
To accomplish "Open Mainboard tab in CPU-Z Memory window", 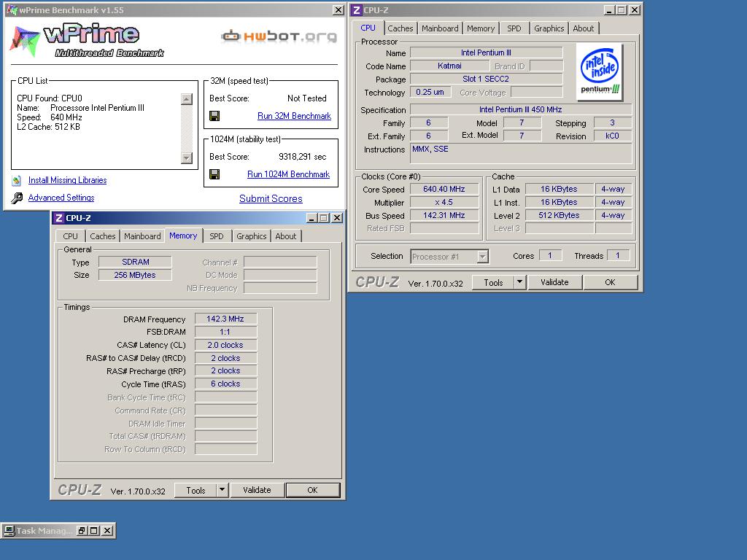I will [x=142, y=236].
